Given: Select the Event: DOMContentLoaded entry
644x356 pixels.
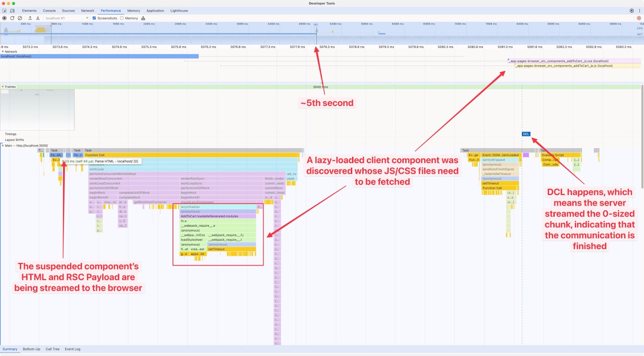Looking at the screenshot, I should [500, 155].
